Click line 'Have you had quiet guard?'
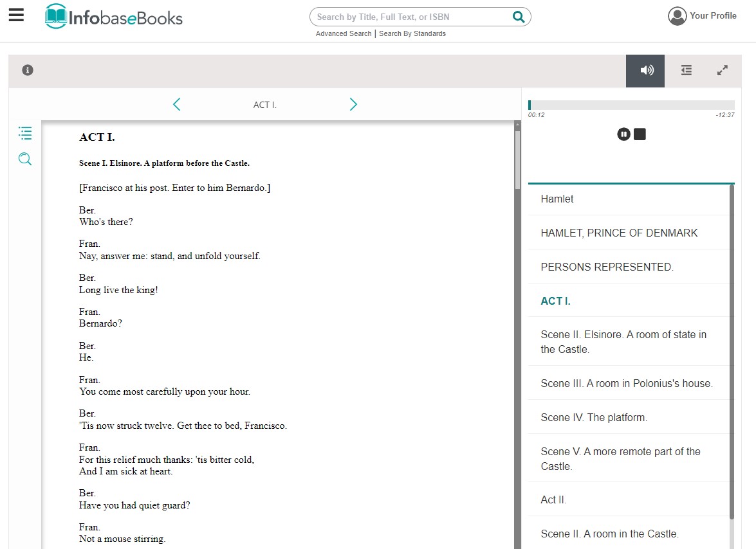 click(x=134, y=505)
